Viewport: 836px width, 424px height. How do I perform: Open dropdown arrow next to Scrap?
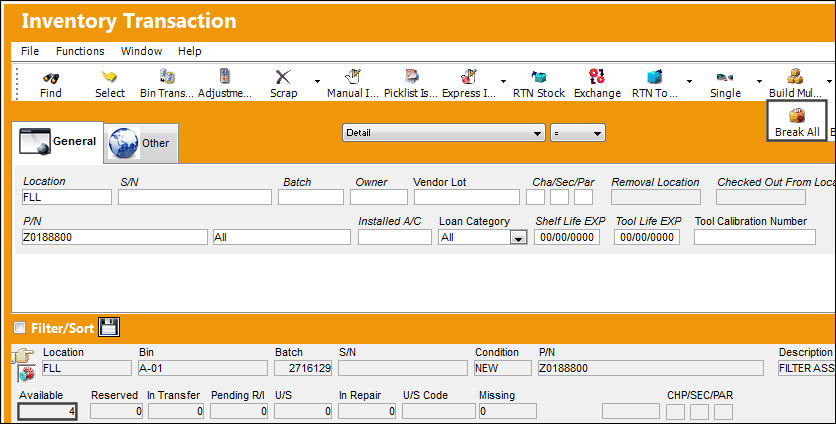tap(317, 82)
